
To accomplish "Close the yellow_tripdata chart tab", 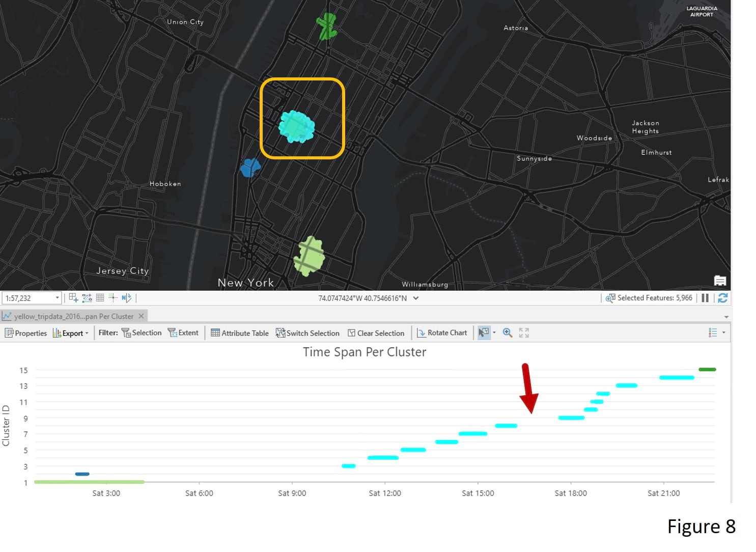I will tap(142, 316).
